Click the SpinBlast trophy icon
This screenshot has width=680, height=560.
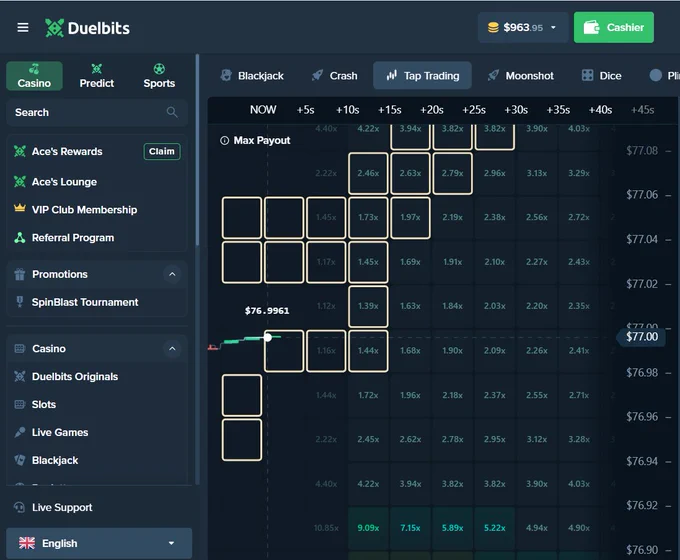(x=20, y=302)
